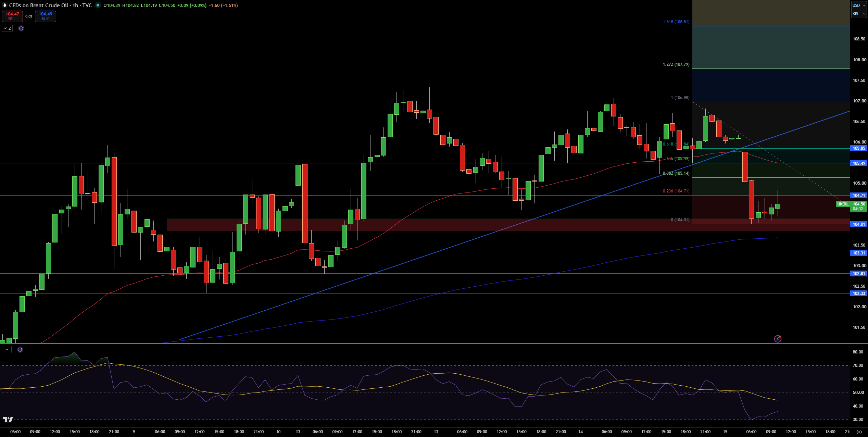Click the lightning flash alert icon on chart
The image size is (868, 437).
778,339
